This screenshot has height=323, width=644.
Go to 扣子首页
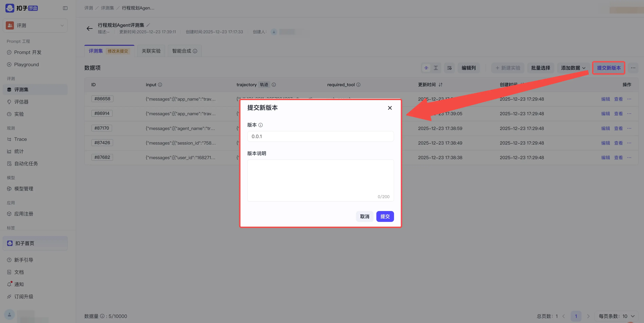point(35,243)
